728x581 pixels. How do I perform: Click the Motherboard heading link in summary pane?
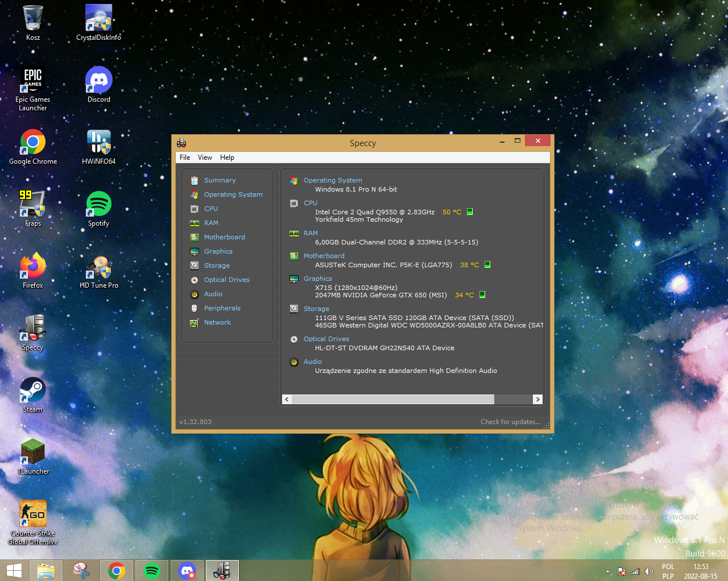(324, 256)
